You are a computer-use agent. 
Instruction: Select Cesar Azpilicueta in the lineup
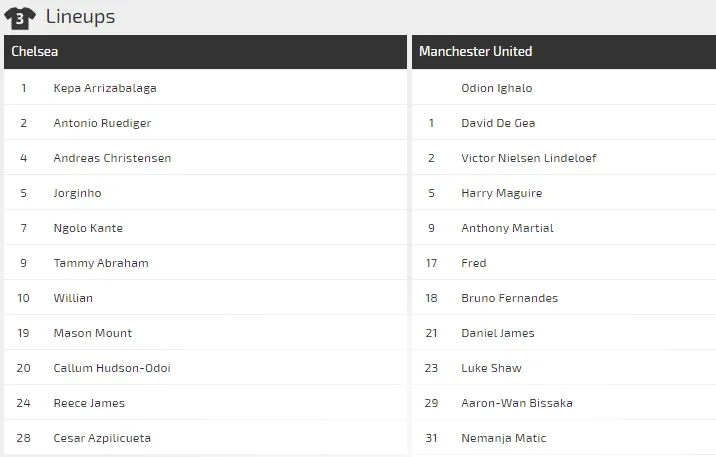[102, 438]
